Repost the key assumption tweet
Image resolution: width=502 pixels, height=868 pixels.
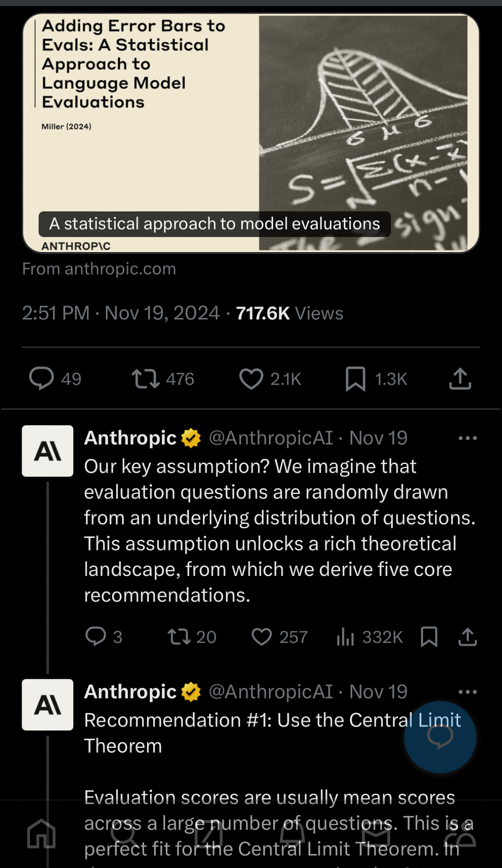(179, 637)
